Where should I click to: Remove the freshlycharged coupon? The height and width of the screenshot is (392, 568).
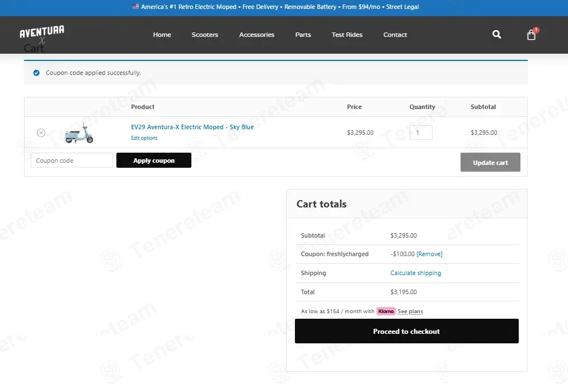click(x=429, y=254)
